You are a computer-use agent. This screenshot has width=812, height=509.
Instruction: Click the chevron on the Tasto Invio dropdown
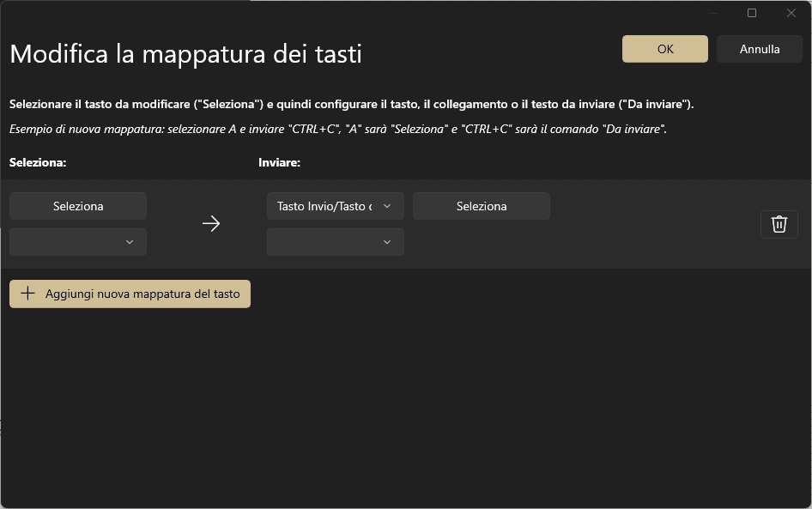tap(387, 206)
